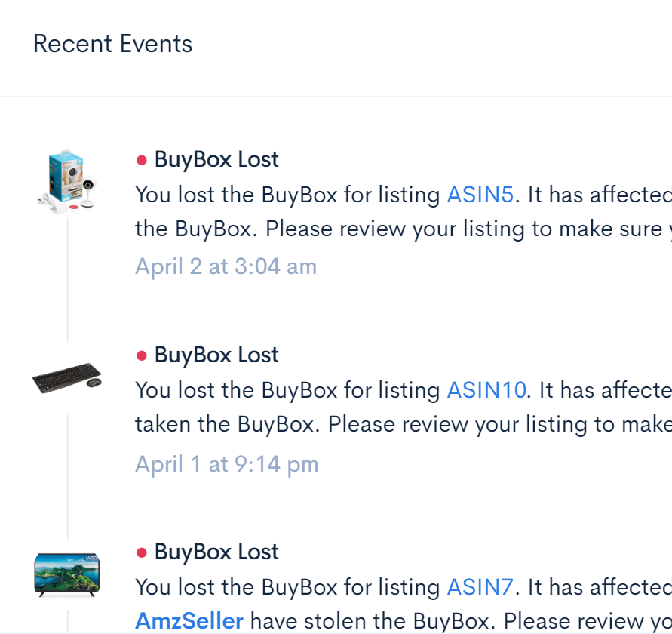Select the second BuyBox Lost event title
672x634 pixels.
pos(216,355)
